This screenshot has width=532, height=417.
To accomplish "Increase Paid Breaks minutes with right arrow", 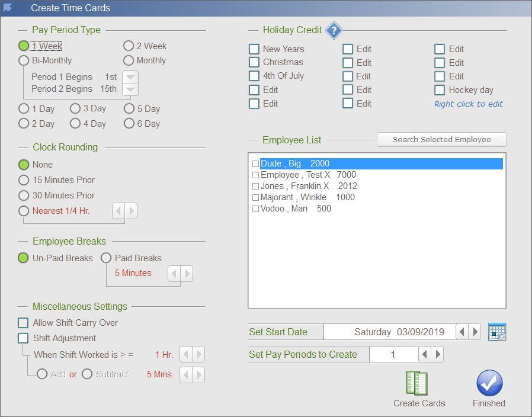I will click(x=187, y=273).
